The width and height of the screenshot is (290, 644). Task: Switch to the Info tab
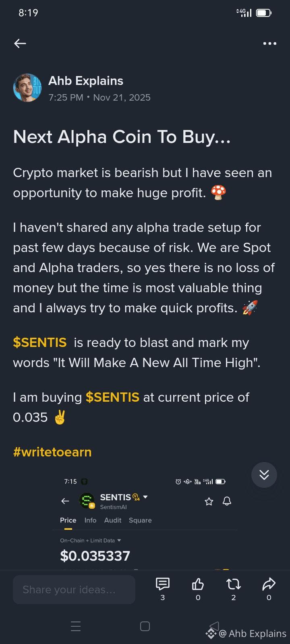point(90,520)
